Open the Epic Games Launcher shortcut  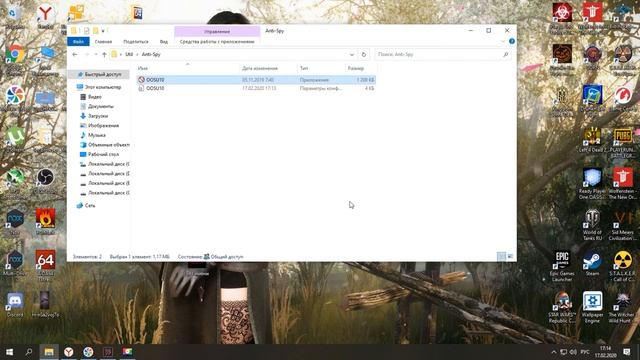click(x=562, y=266)
